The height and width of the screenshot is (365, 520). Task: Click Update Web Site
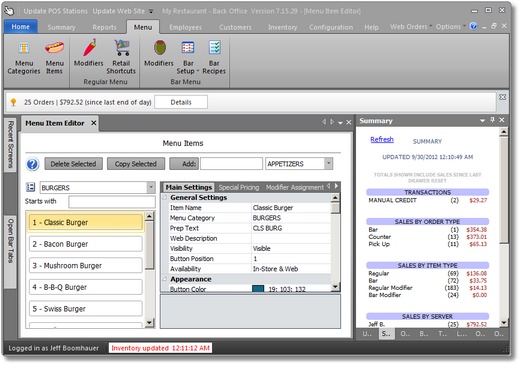coord(119,11)
